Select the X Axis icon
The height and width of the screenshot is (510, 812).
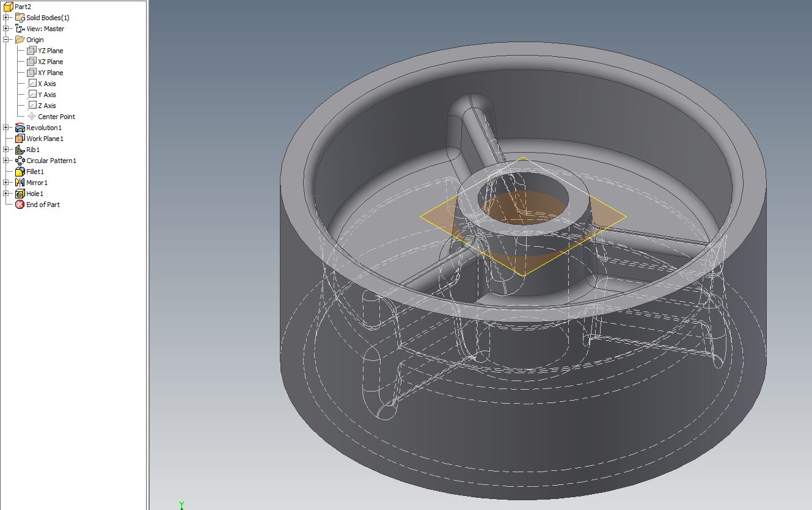[x=32, y=84]
